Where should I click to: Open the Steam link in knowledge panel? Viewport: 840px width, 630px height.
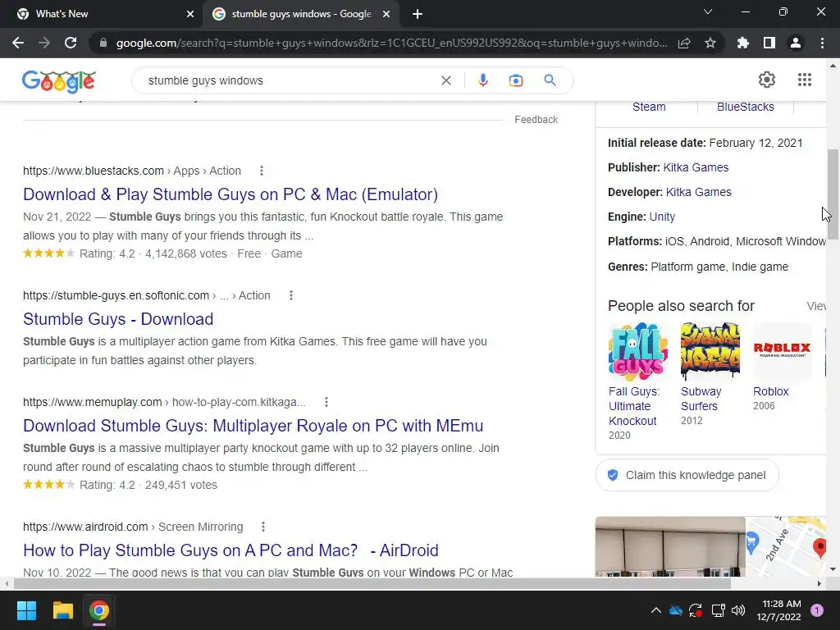(x=649, y=107)
